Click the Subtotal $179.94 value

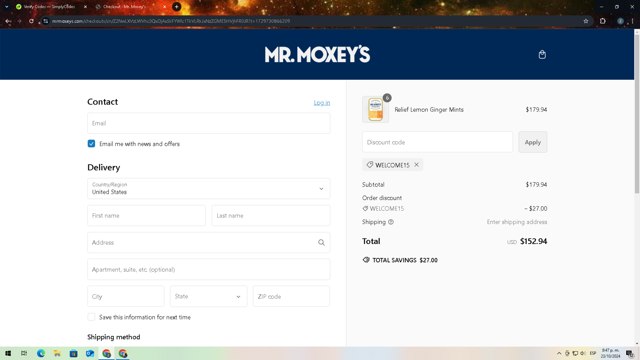point(536,184)
